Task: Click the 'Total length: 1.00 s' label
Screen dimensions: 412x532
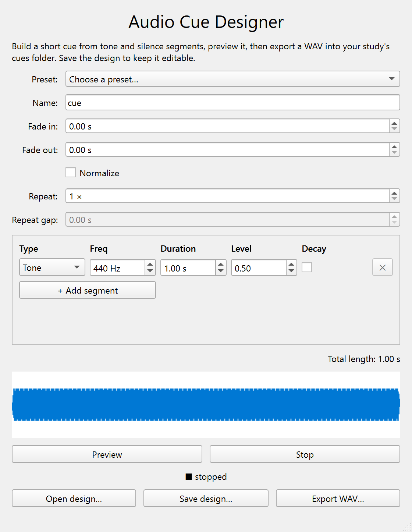Action: point(364,359)
